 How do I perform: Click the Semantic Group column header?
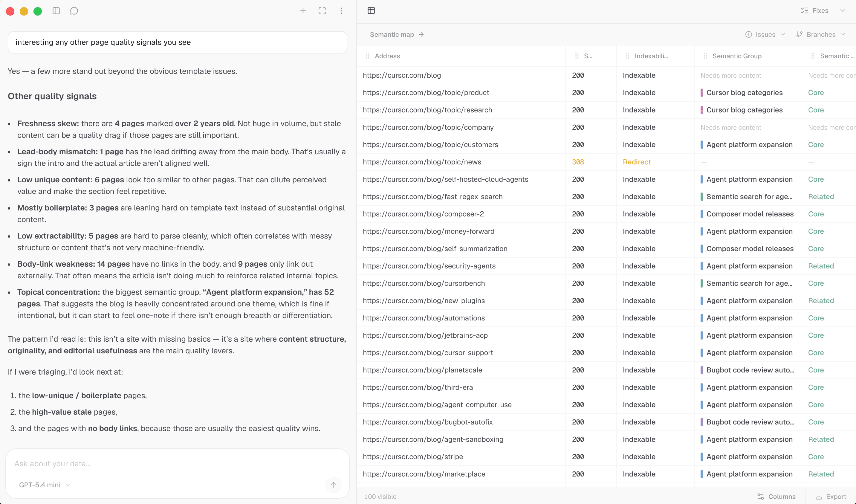[x=737, y=56]
